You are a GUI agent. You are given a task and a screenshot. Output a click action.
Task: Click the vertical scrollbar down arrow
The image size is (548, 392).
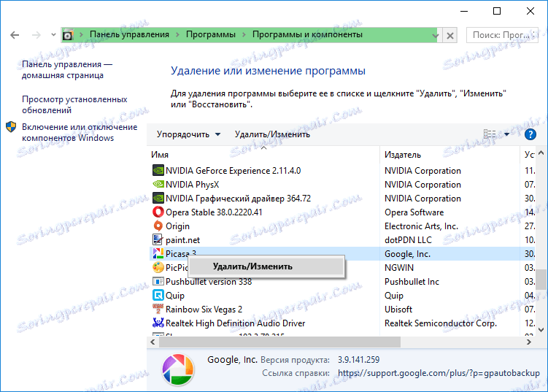541,329
